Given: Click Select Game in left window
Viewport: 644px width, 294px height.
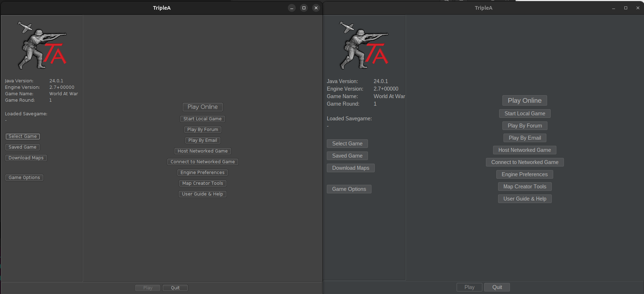Looking at the screenshot, I should [x=23, y=136].
